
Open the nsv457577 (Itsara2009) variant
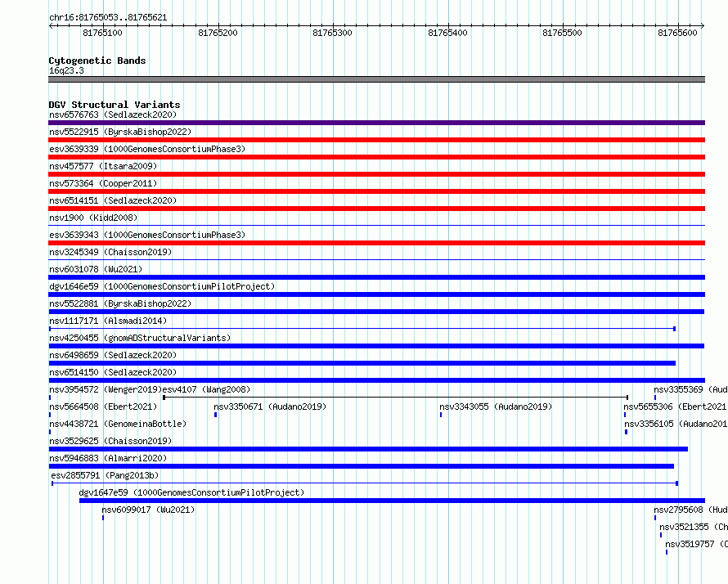[103, 166]
